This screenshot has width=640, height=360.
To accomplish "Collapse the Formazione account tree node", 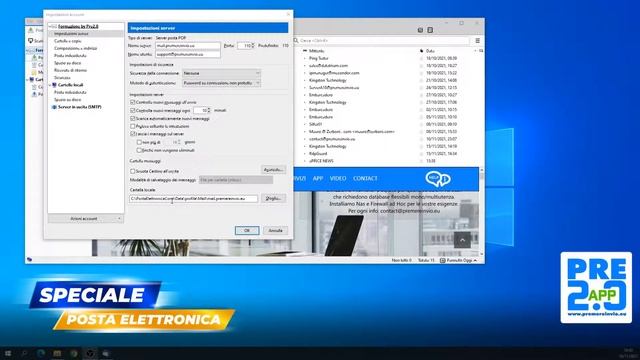I will pyautogui.click(x=50, y=26).
